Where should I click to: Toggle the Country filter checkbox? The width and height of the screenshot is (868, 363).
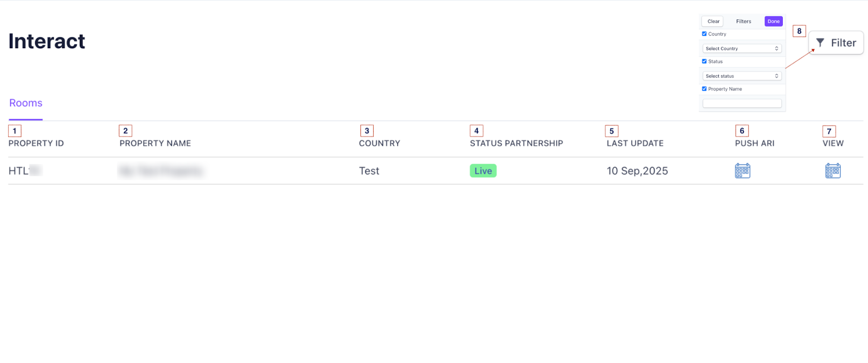pos(704,34)
